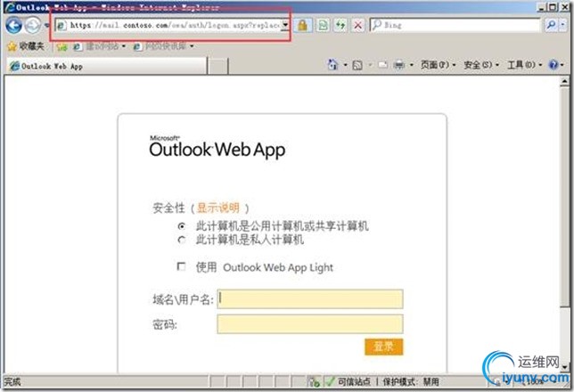This screenshot has height=392, width=574.
Task: Open the recent pages dropdown next to Forward
Action: click(46, 25)
